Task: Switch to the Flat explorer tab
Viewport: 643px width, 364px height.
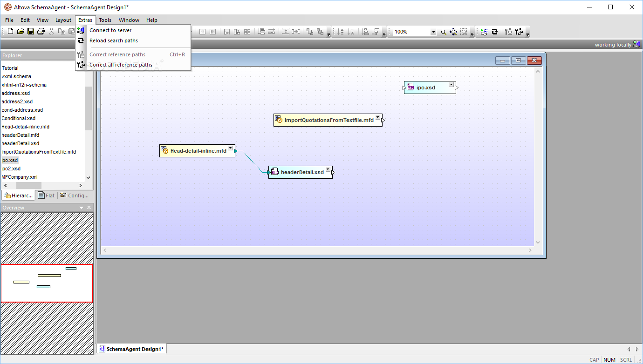Action: 46,195
